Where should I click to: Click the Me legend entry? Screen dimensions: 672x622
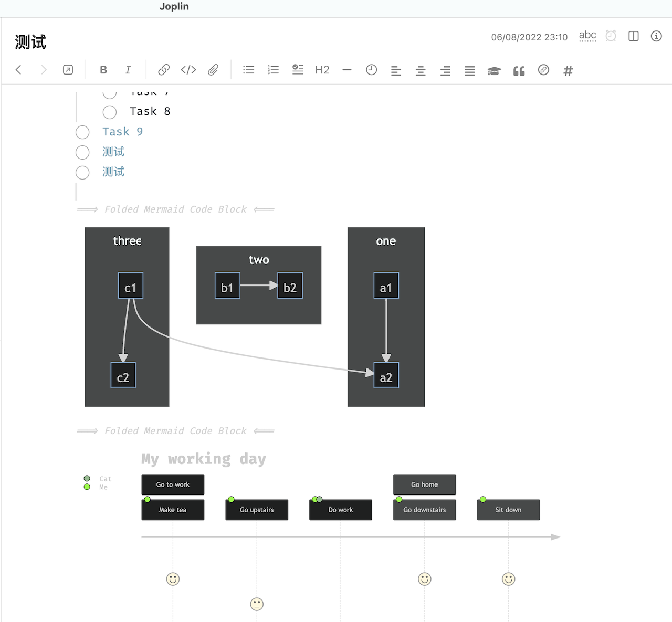click(x=96, y=487)
